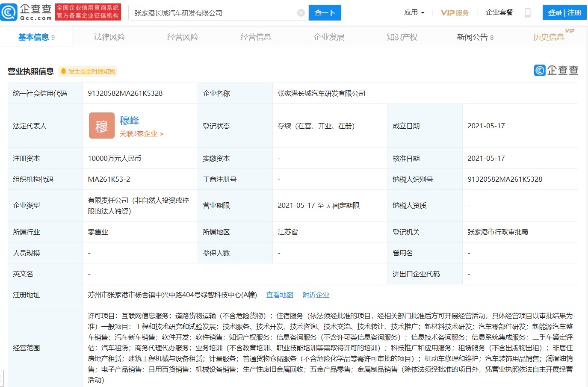
Task: Click the 穆 avatar of legal representative
Action: pos(102,126)
